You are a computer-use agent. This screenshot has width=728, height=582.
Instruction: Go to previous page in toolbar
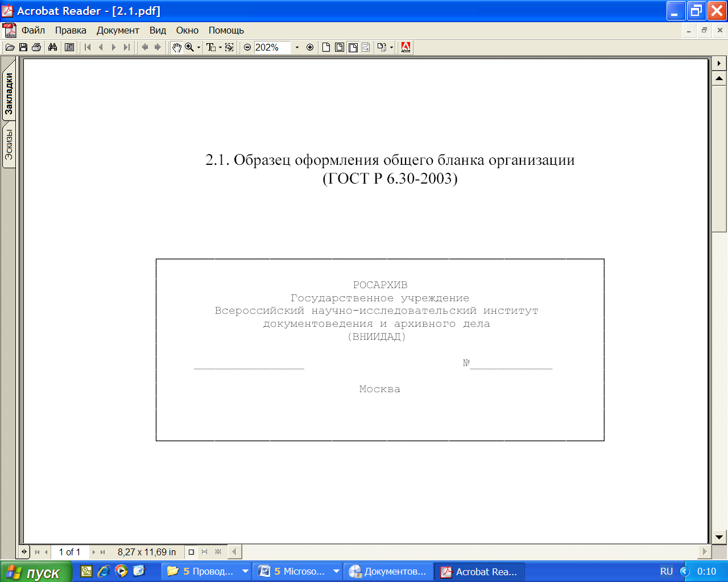[101, 47]
